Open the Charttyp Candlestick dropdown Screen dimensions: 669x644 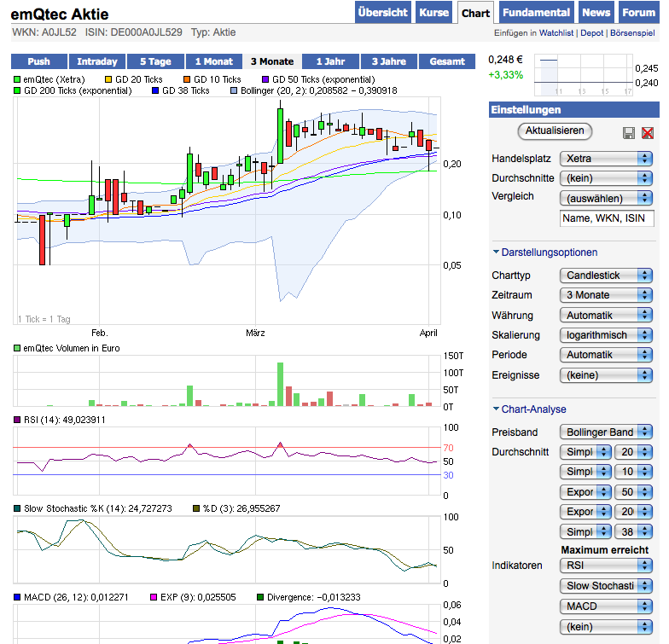point(606,276)
